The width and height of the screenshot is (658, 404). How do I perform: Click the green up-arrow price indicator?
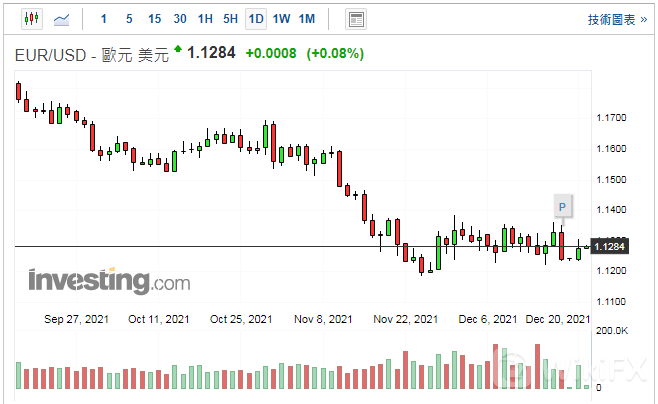[x=178, y=49]
